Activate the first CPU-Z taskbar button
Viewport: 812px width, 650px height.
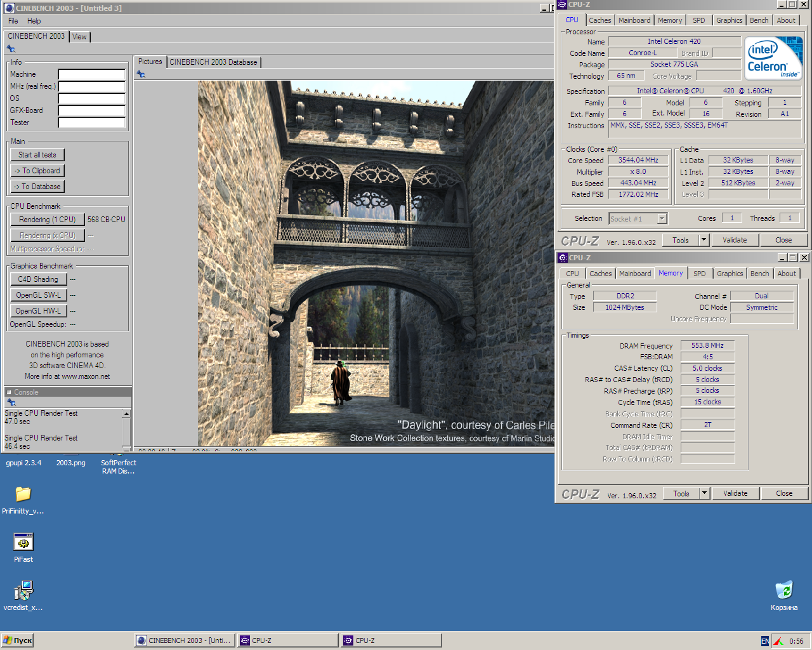[x=288, y=641]
